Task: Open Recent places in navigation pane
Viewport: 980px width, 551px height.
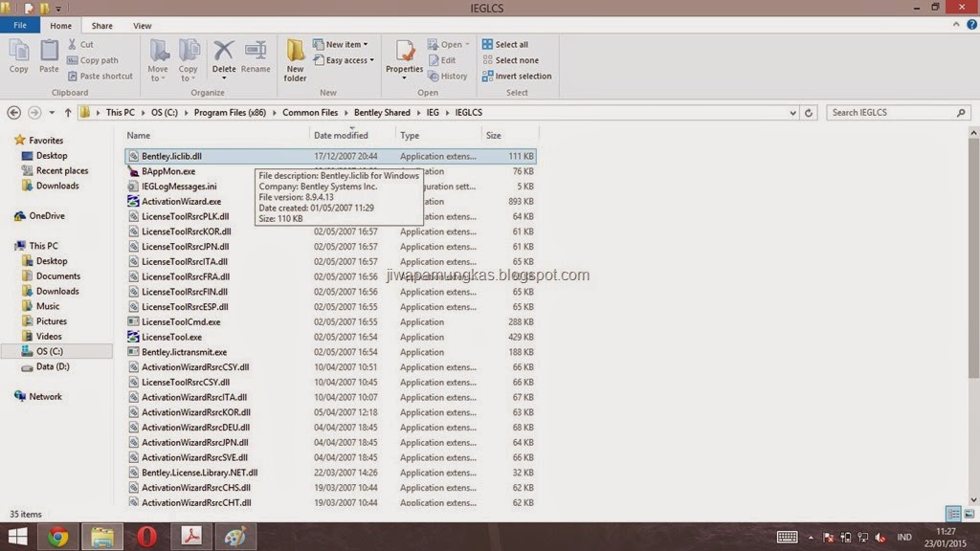Action: click(x=55, y=170)
